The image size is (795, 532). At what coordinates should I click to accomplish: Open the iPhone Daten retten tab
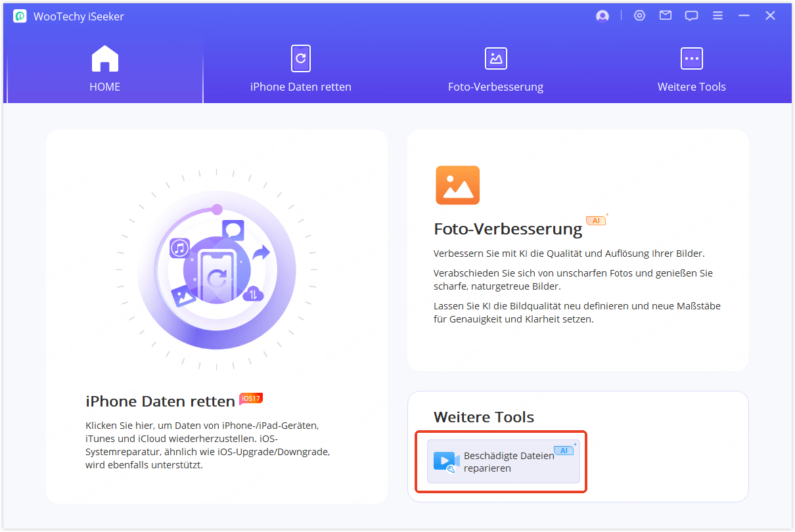tap(300, 69)
